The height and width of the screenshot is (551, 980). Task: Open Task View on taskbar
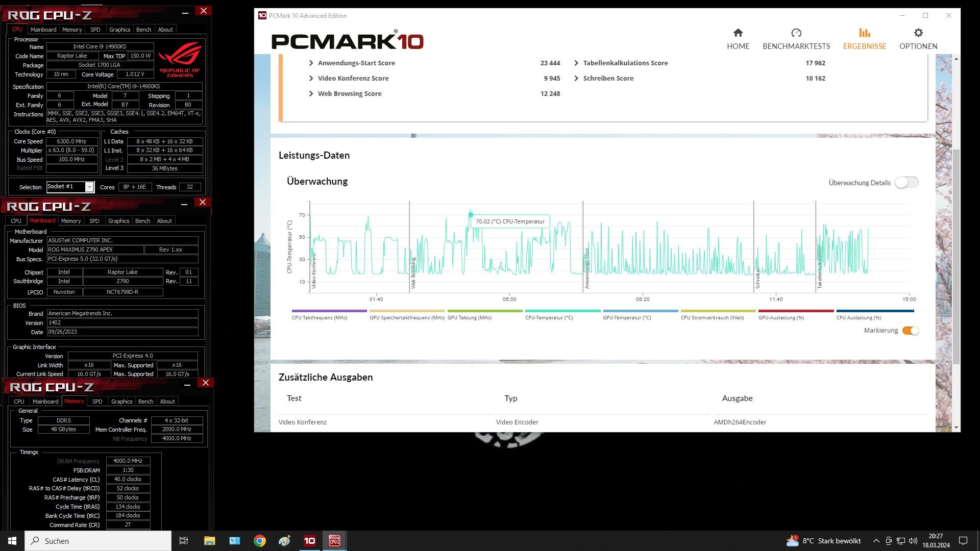pos(184,541)
